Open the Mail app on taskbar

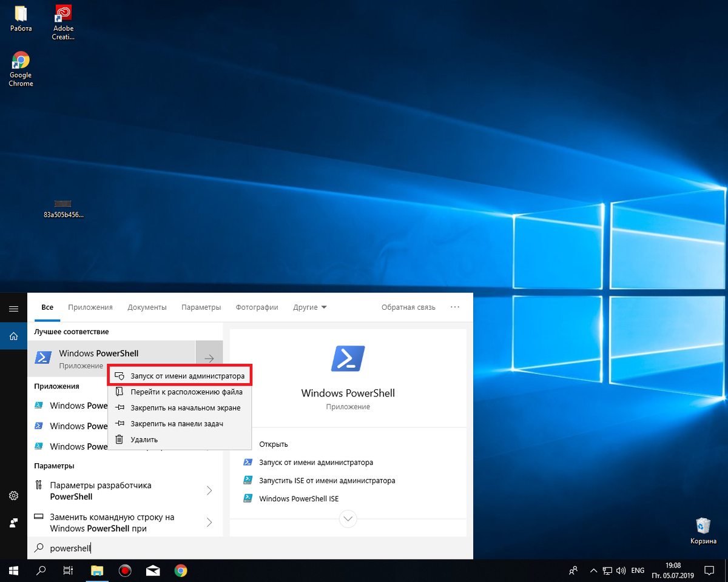[153, 570]
